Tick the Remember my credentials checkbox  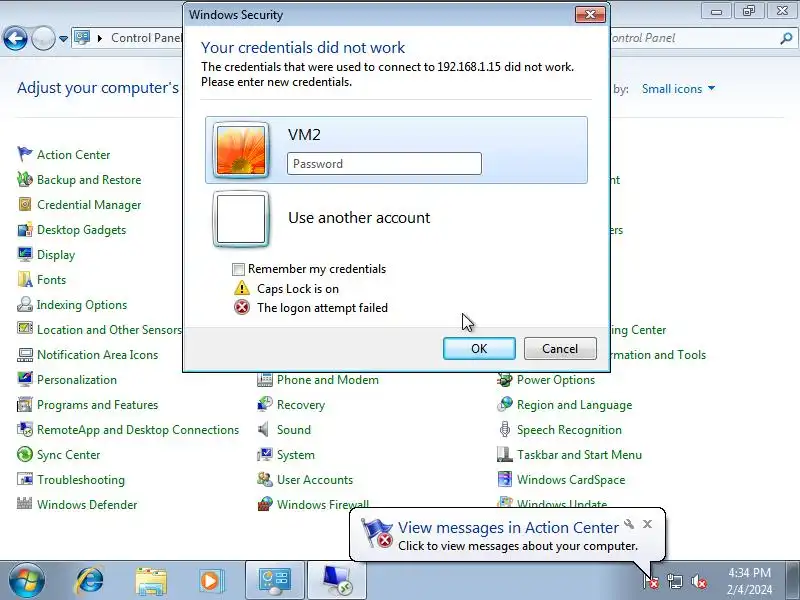(238, 269)
